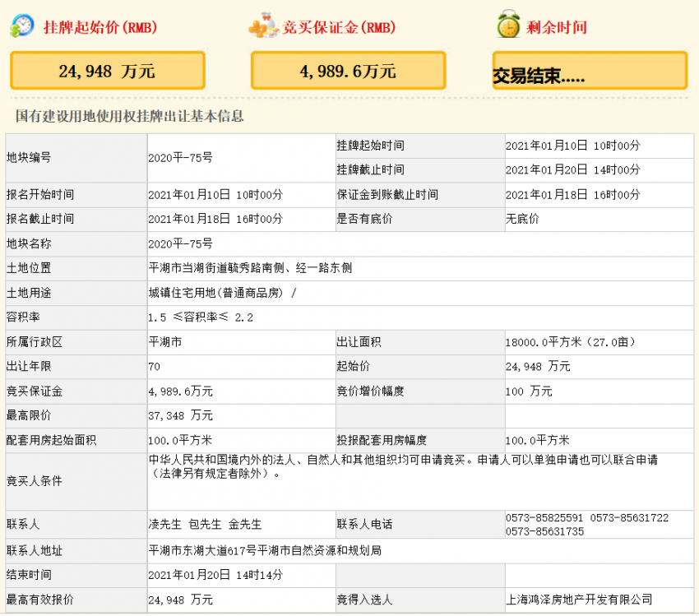The height and width of the screenshot is (616, 699).
Task: Click the 联系人地址 value 平湖市东湖大道617号
Action: point(264,550)
